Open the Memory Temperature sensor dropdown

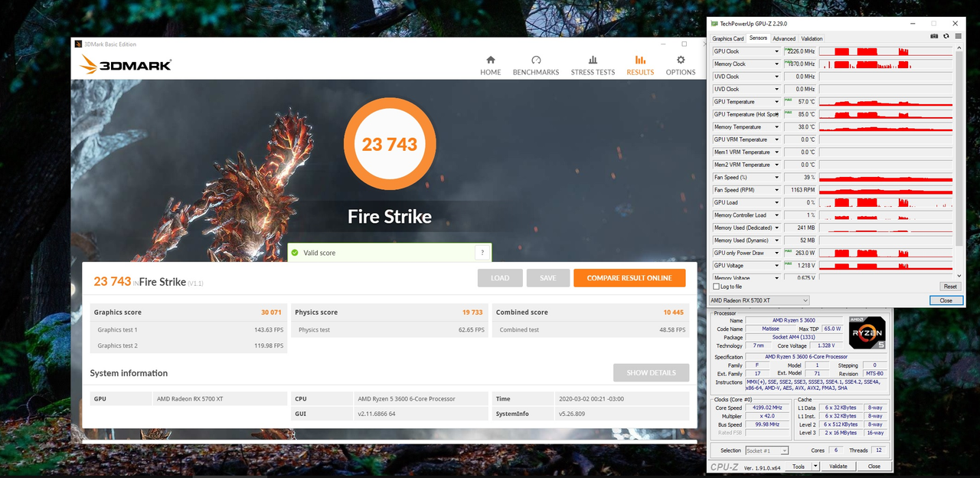(x=776, y=127)
